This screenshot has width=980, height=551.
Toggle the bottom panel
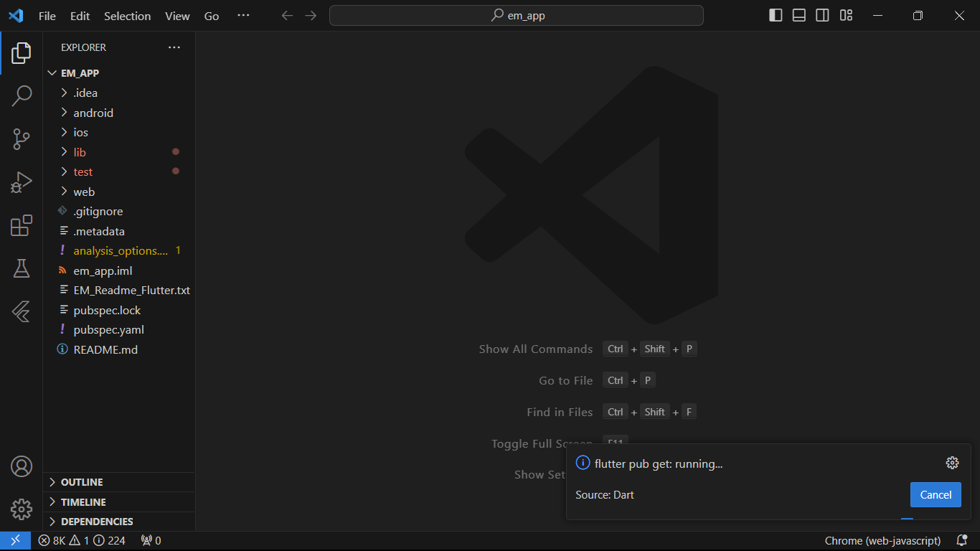pyautogui.click(x=799, y=16)
